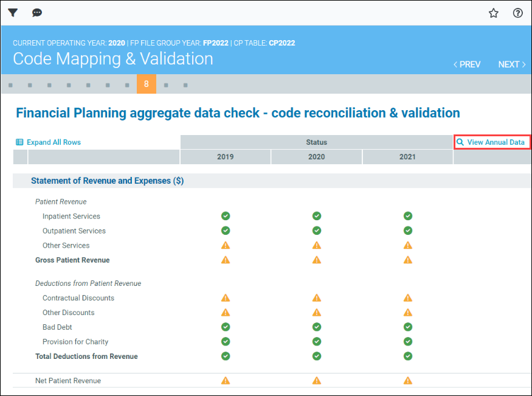The width and height of the screenshot is (532, 396).
Task: Select the active step 8 tab
Action: 146,84
